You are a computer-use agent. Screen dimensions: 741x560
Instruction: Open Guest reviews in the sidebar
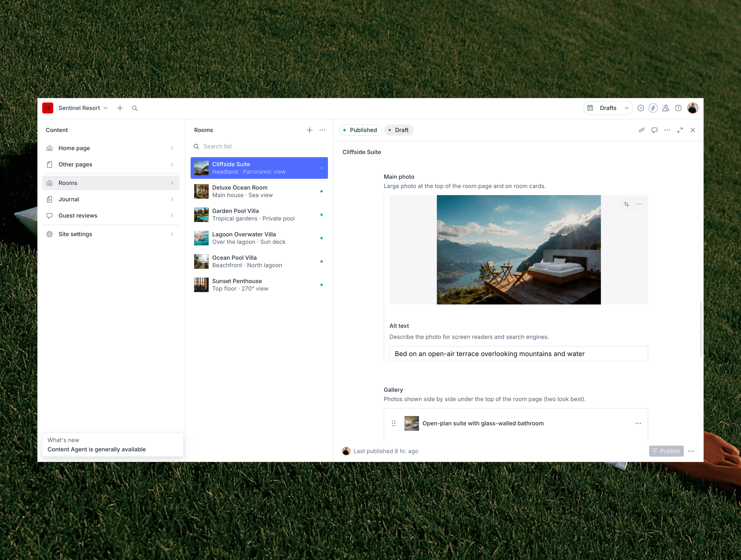pyautogui.click(x=111, y=215)
